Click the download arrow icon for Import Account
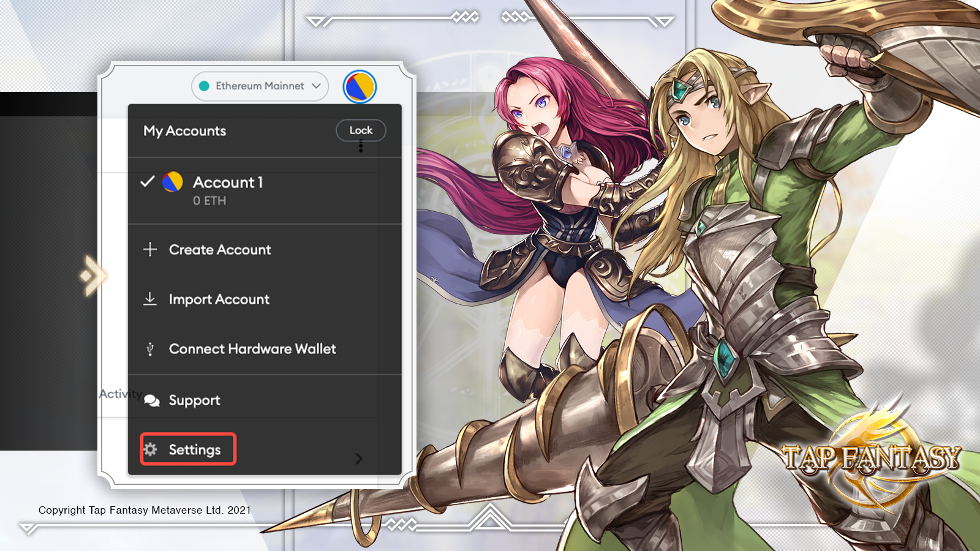The image size is (980, 551). [x=150, y=299]
